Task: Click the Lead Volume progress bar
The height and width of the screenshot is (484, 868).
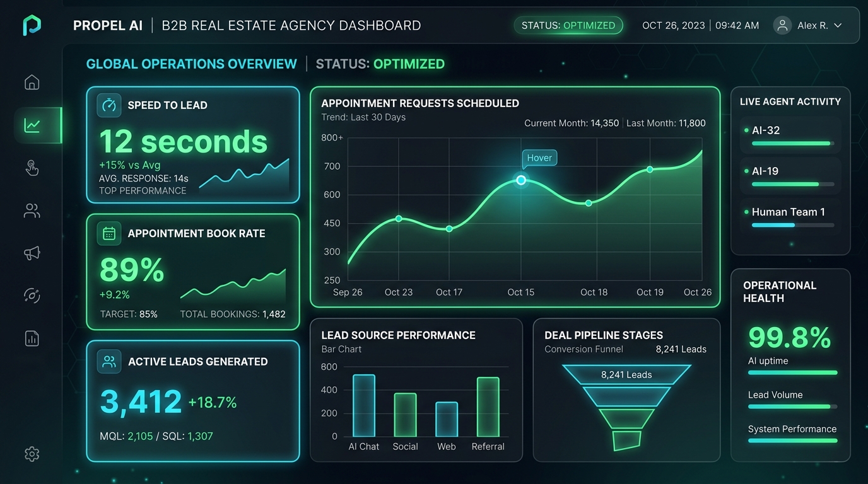Action: (793, 406)
